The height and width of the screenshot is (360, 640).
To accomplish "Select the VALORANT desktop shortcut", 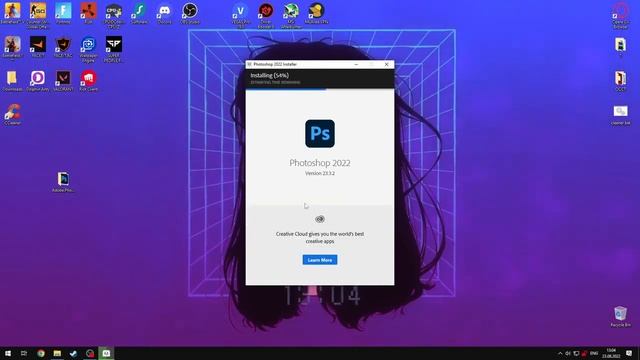I will click(63, 80).
